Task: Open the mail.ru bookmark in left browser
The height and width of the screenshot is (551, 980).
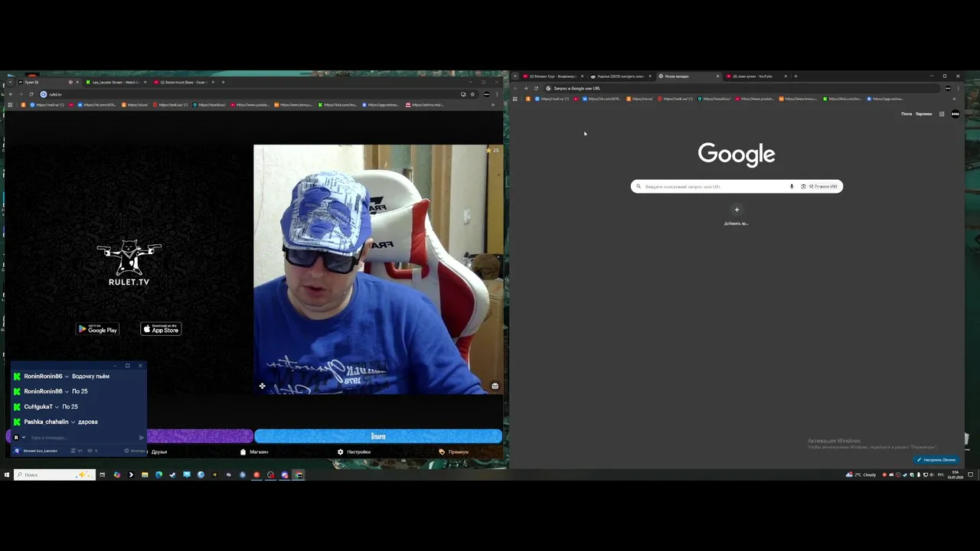Action: (x=47, y=105)
